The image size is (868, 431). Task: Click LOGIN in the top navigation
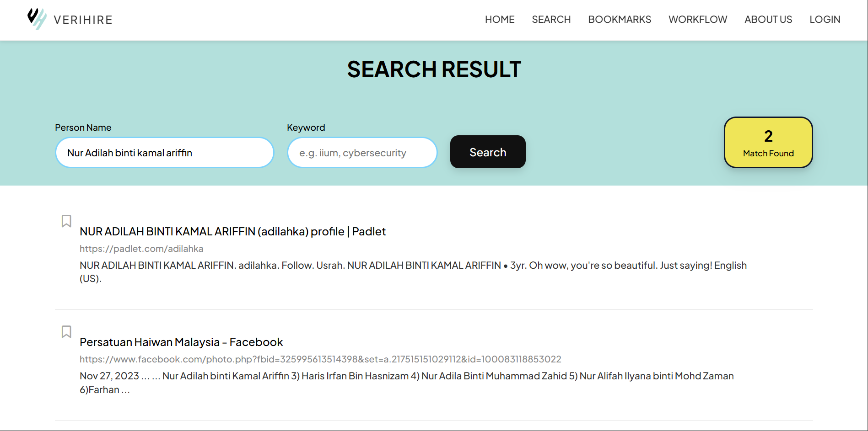click(x=825, y=20)
